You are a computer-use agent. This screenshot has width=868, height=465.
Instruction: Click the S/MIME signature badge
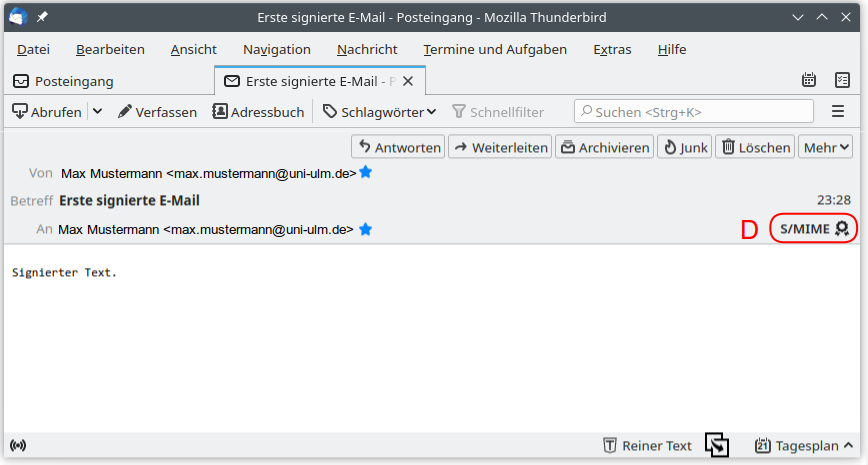(x=814, y=229)
